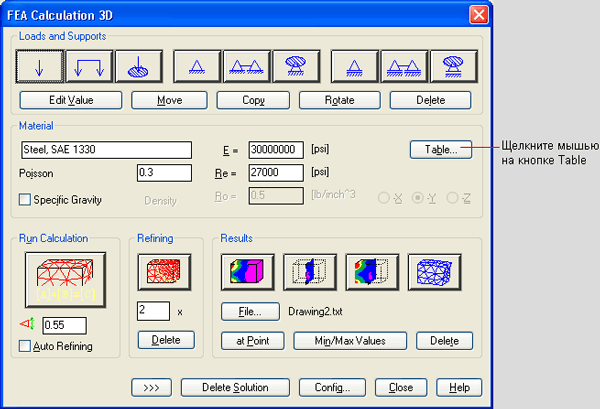Click the Delete Solution button
600x409 pixels.
click(236, 387)
